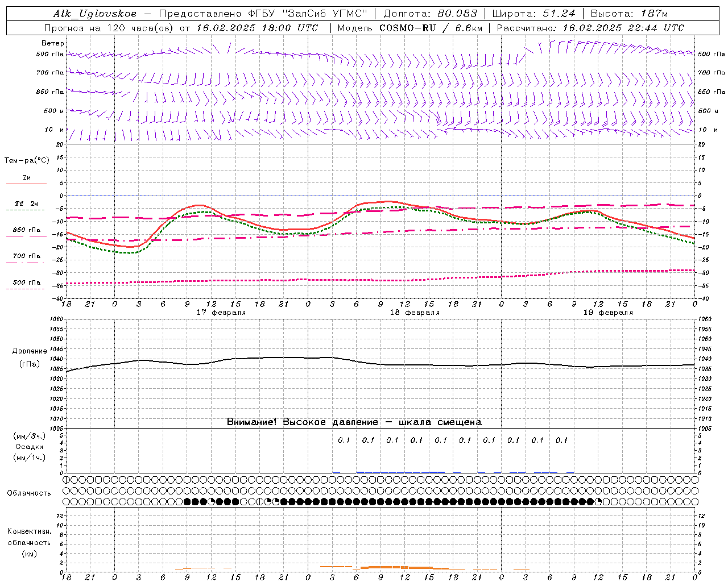
Task: Select the '17 февраля' date label
Action: pos(221,313)
